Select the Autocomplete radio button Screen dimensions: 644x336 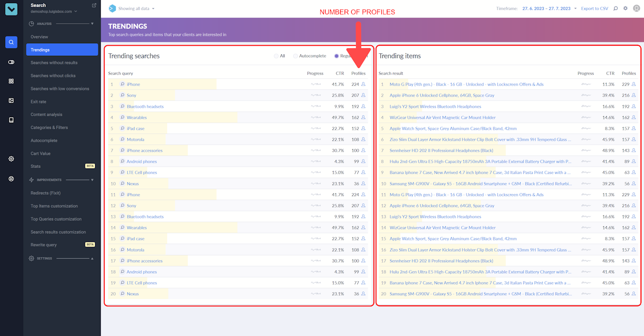(x=295, y=56)
